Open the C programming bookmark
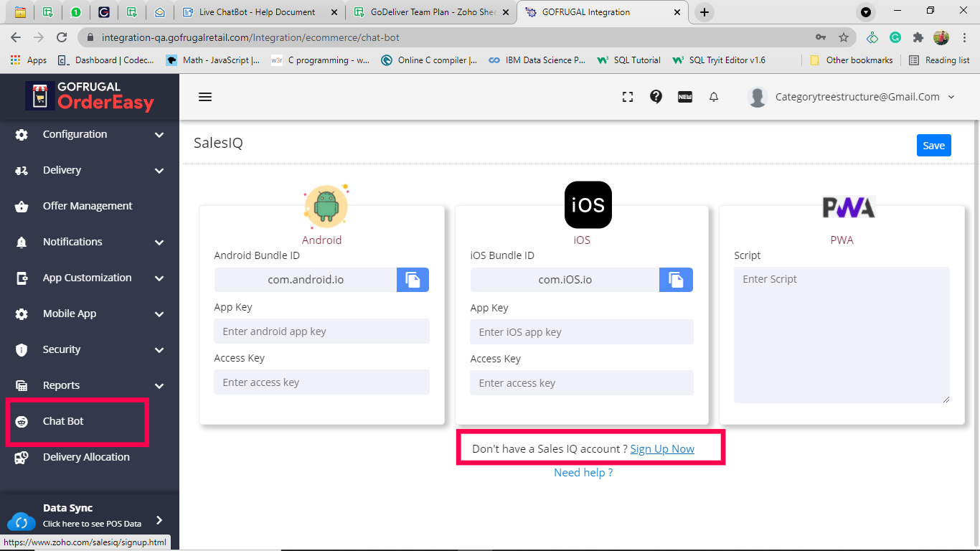 [321, 60]
